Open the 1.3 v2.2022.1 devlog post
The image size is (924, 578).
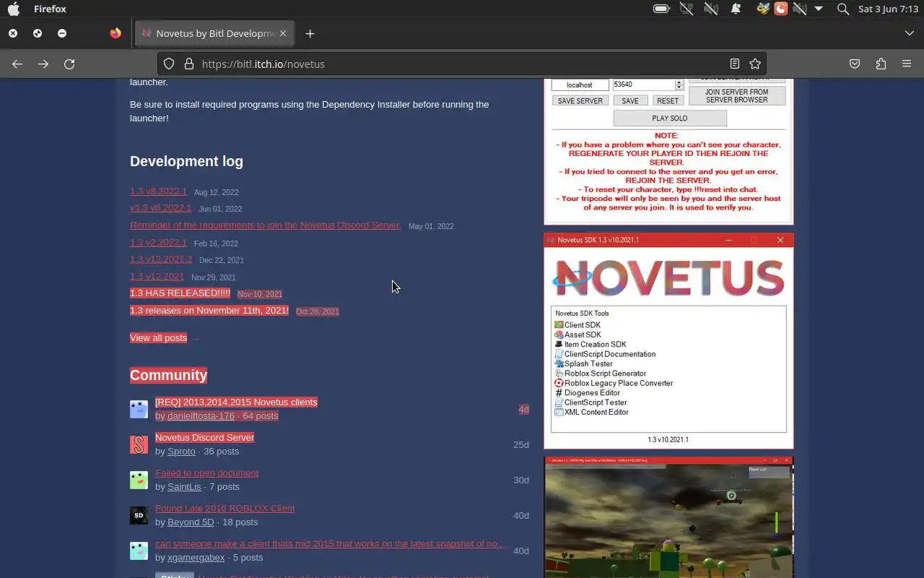coord(158,243)
